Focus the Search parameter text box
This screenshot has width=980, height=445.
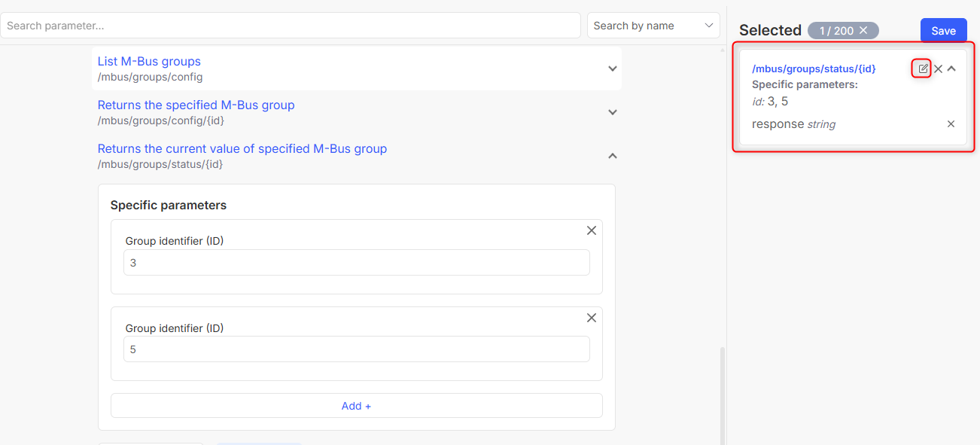pyautogui.click(x=290, y=26)
